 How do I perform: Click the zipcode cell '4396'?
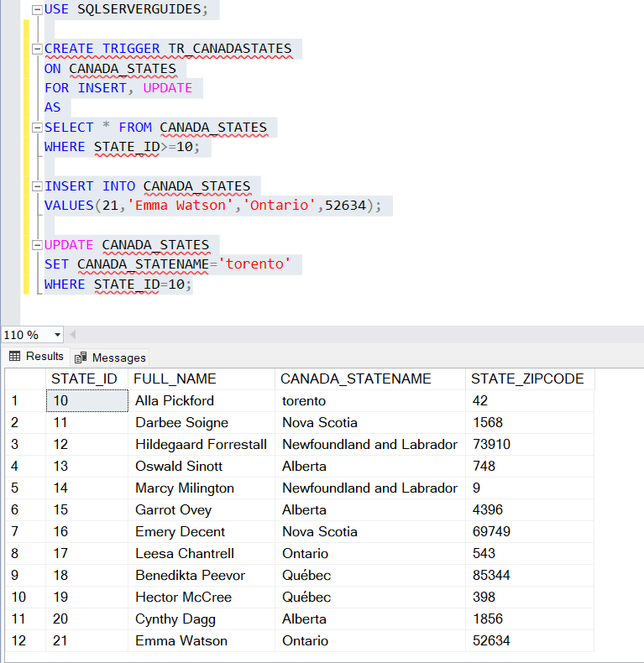tap(530, 509)
